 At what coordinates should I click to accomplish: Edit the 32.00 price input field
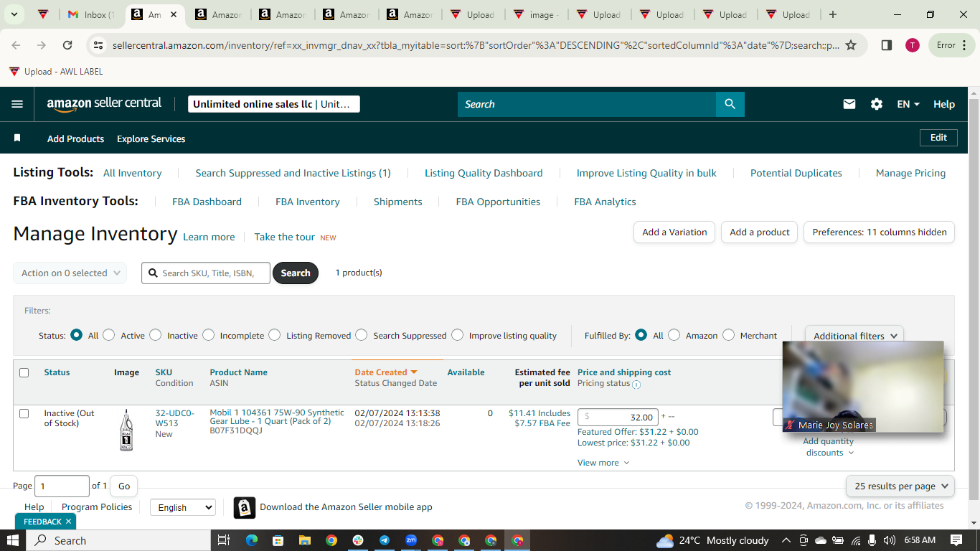[618, 417]
